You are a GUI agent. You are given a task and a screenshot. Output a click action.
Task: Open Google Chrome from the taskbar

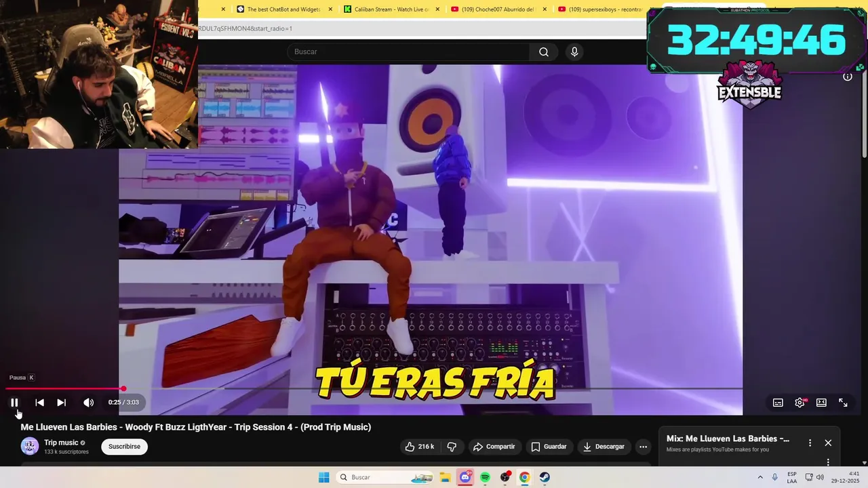[524, 477]
